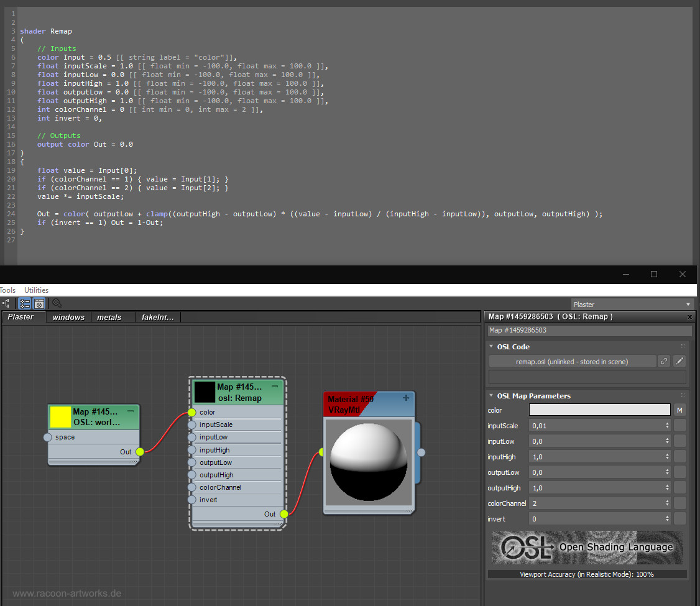Screen dimensions: 700x606
Task: Open the color swatch in OSL parameters
Action: tap(599, 410)
